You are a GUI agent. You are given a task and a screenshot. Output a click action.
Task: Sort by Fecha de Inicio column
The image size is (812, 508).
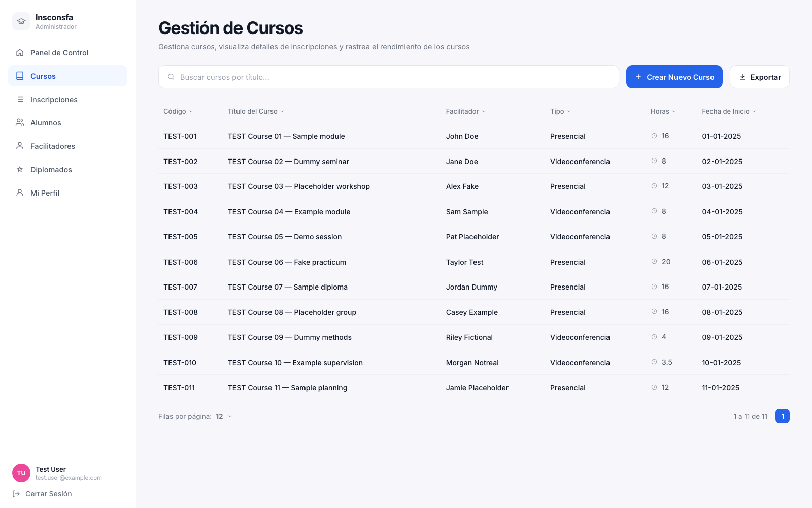point(729,111)
